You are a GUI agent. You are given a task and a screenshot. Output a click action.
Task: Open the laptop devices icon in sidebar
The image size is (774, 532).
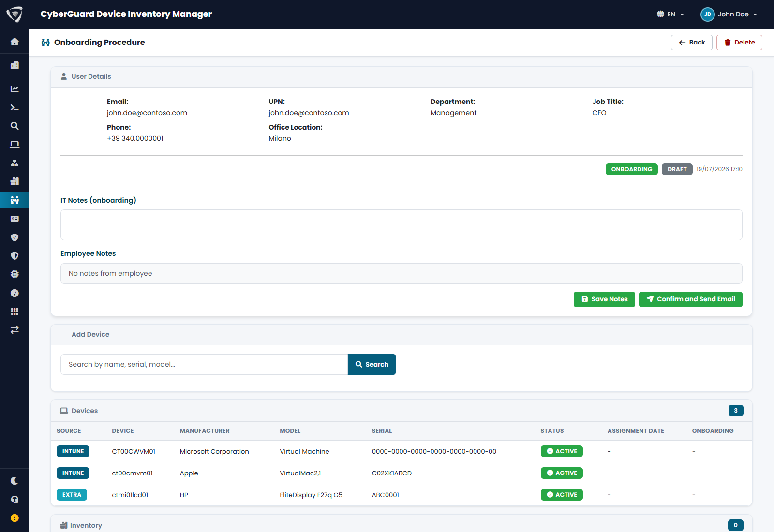(15, 145)
